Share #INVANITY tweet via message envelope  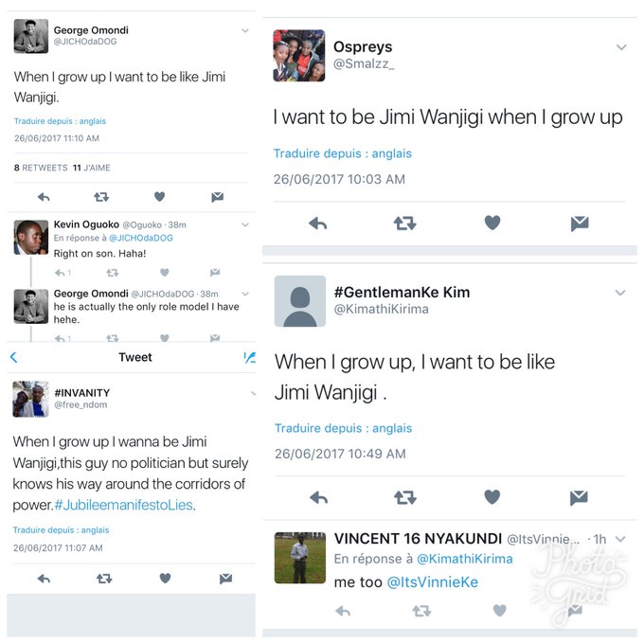(x=225, y=579)
